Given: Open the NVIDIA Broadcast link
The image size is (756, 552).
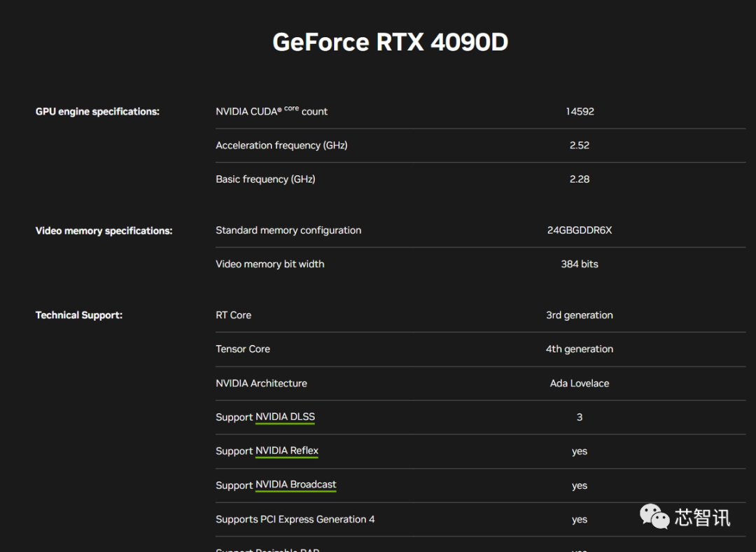Looking at the screenshot, I should (x=295, y=485).
